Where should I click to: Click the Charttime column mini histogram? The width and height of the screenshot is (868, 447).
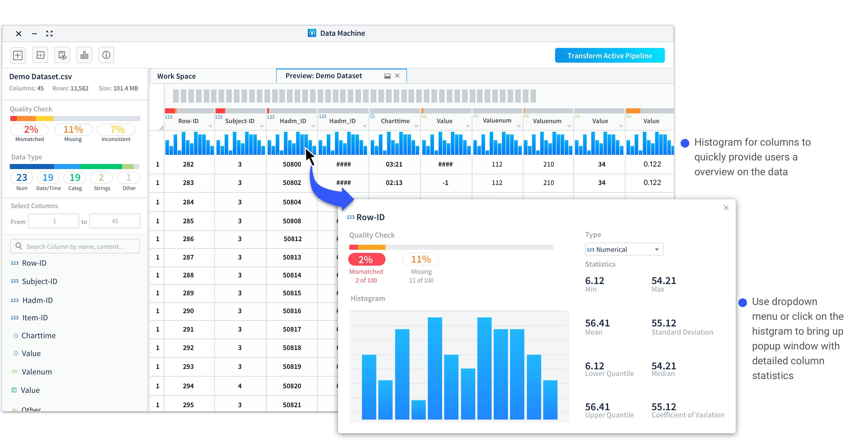pyautogui.click(x=395, y=143)
